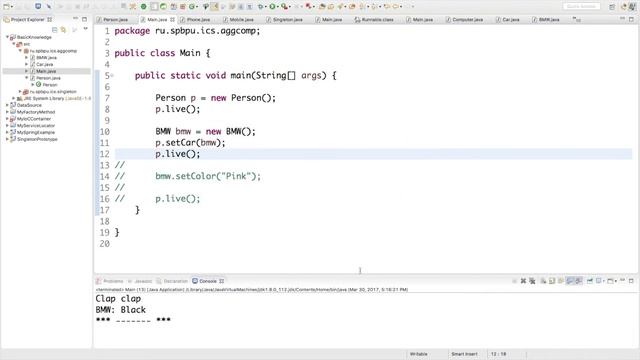Clear the Console output icon
The width and height of the screenshot is (640, 360).
pyautogui.click(x=543, y=281)
